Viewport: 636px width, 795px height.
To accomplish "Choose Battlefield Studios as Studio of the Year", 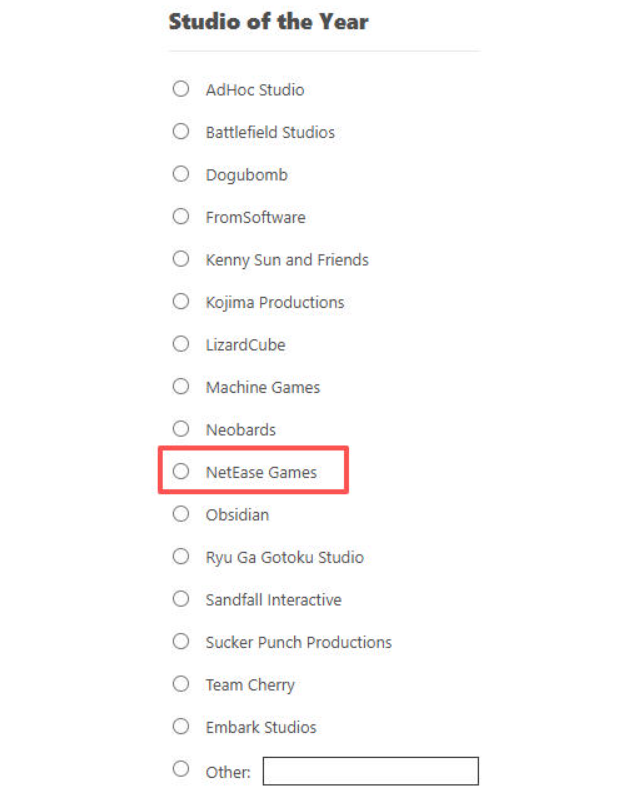I will [x=181, y=131].
